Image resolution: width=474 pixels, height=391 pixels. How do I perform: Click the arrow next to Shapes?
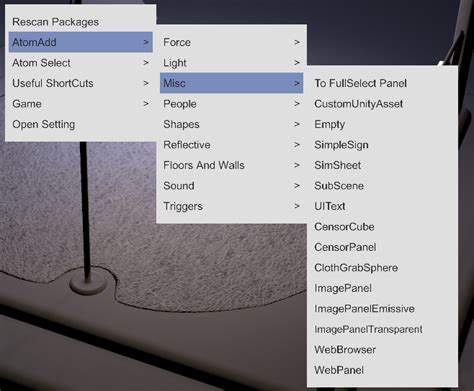297,124
